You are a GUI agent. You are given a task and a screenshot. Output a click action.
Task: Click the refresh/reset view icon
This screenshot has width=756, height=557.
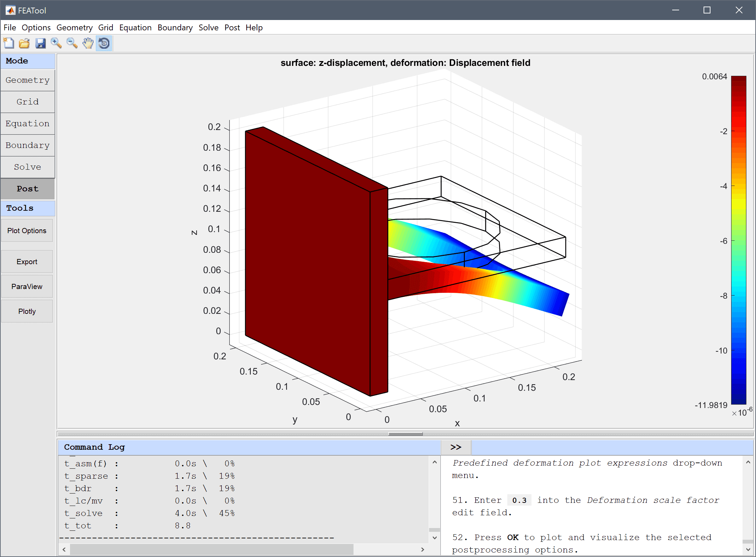(x=105, y=43)
